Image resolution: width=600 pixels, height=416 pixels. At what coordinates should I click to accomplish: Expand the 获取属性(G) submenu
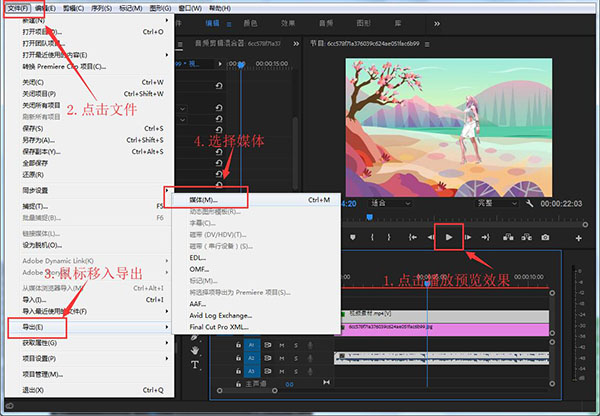[x=167, y=343]
